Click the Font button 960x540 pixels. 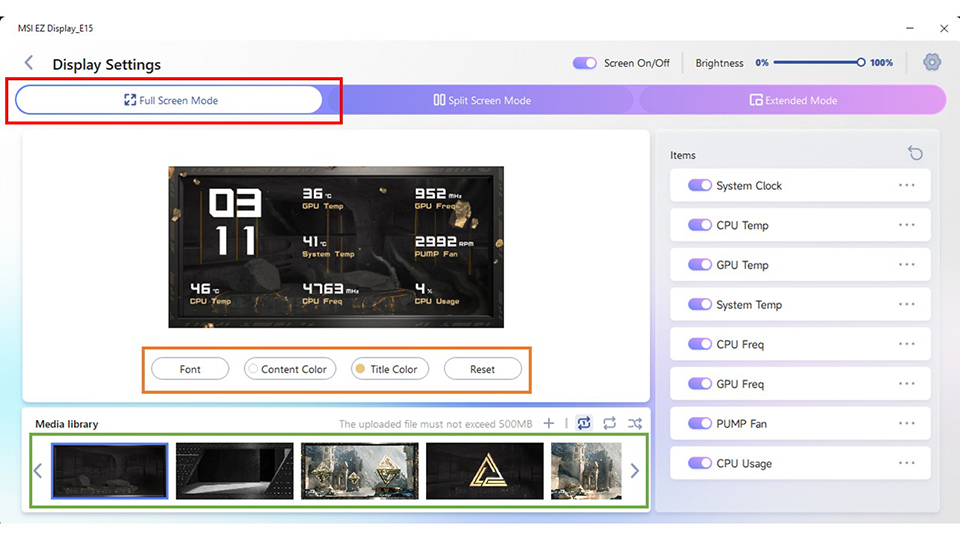(190, 369)
